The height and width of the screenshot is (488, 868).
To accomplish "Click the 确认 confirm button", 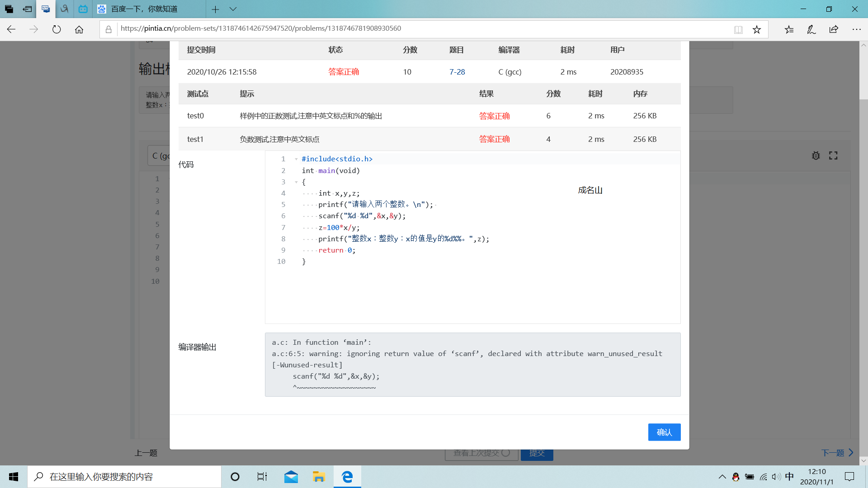I will (664, 432).
